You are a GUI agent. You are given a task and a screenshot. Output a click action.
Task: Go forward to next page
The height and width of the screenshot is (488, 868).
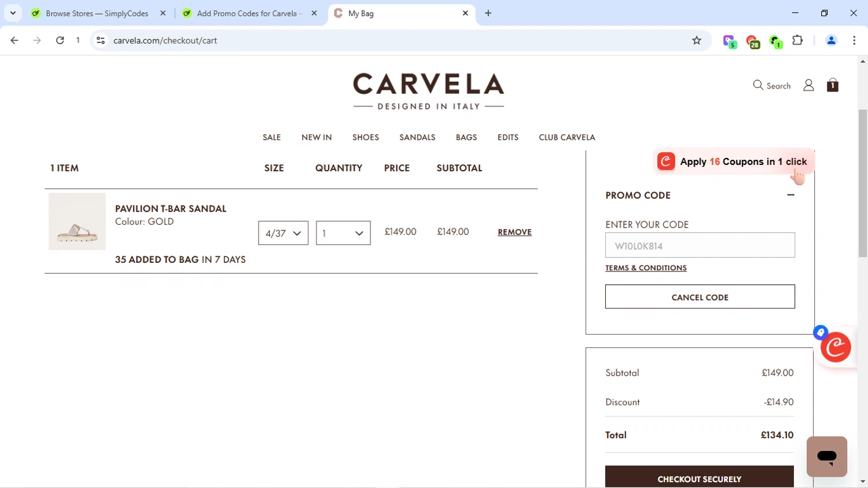pos(37,40)
